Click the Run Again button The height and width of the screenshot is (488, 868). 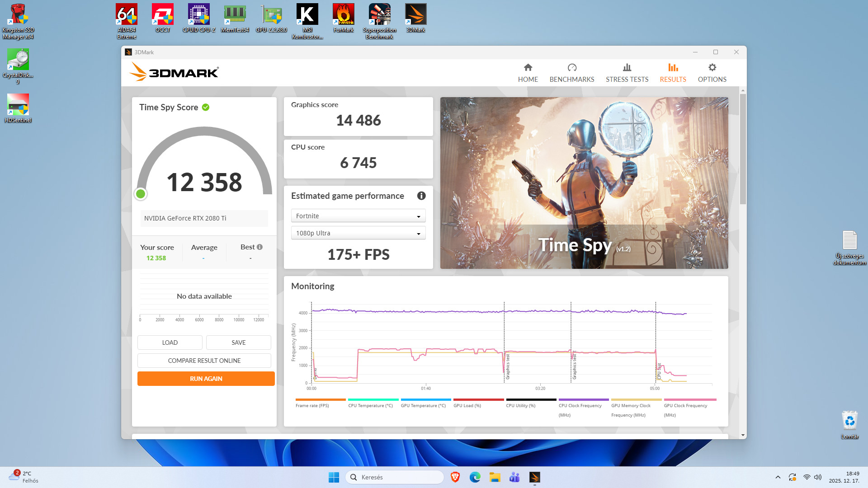206,379
